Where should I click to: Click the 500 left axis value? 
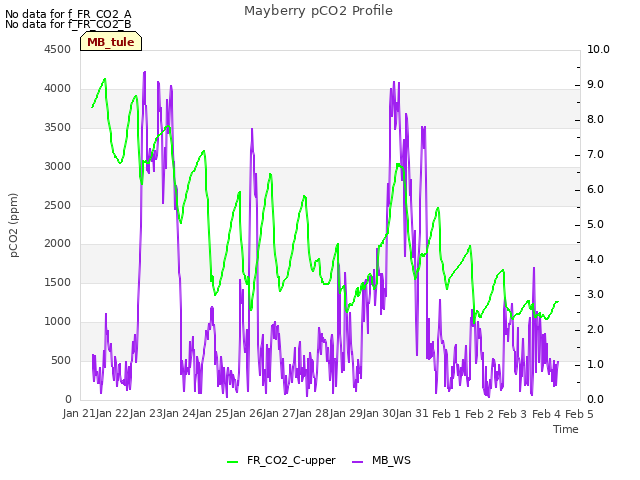[x=61, y=360]
